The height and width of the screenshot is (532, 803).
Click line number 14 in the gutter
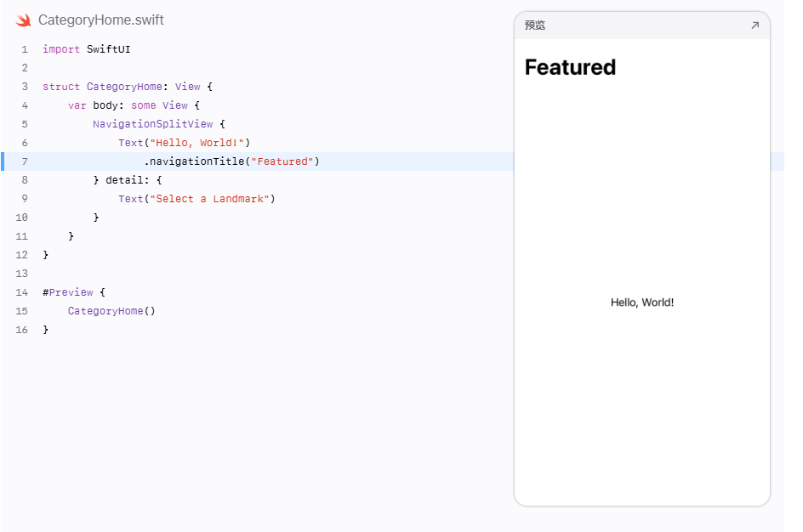pyautogui.click(x=21, y=292)
